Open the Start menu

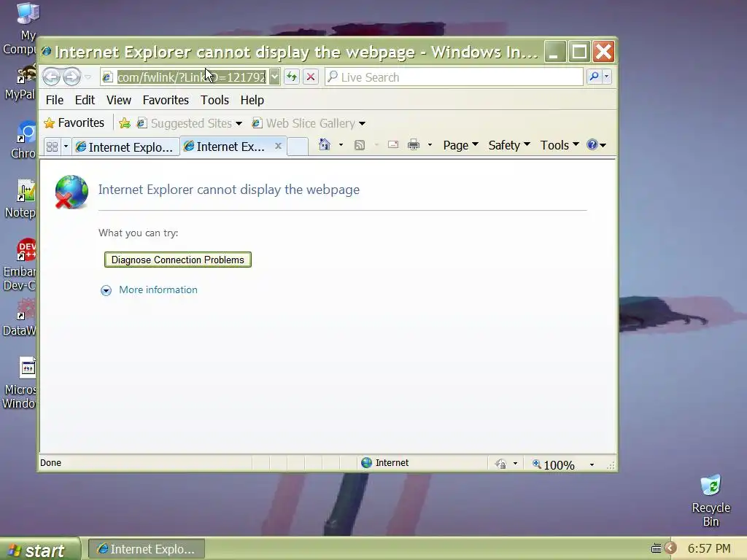(40, 550)
